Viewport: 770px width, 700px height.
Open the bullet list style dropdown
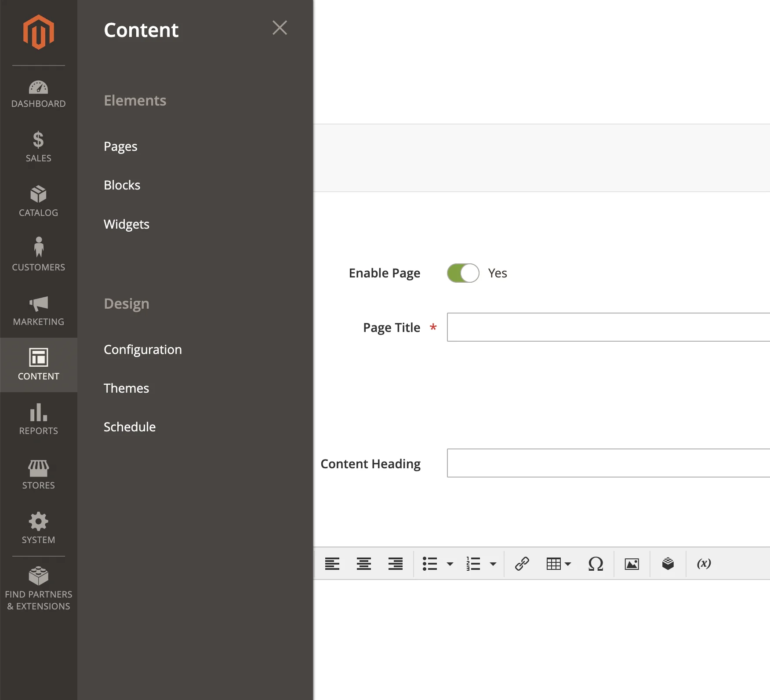point(449,564)
